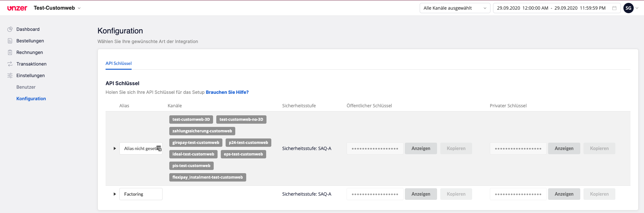Viewport: 644px width, 213px height.
Task: Show the public key for Factoring
Action: tap(421, 194)
